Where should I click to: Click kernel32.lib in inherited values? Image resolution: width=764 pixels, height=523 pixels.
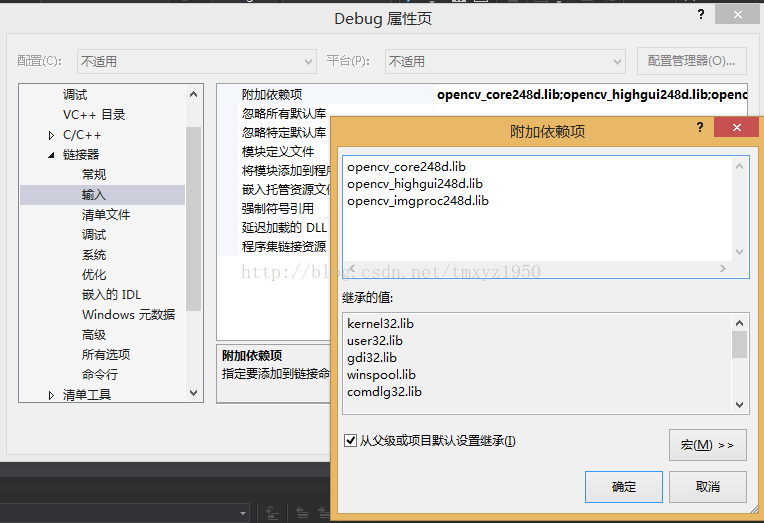click(x=380, y=324)
